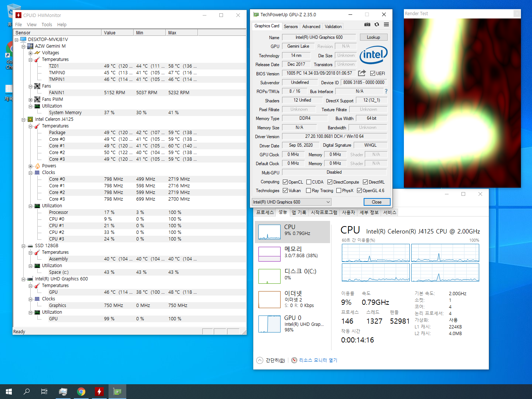
Task: Toggle Vulkan checkbox
Action: point(285,190)
